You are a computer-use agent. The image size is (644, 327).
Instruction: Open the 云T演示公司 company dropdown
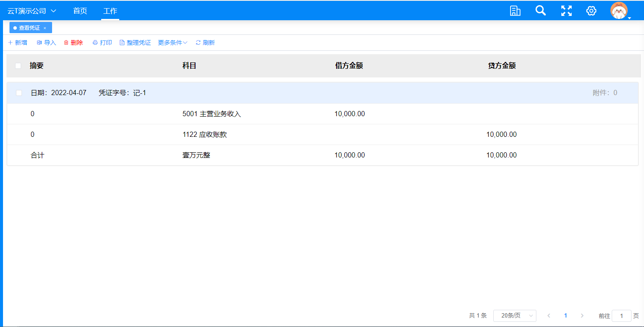pyautogui.click(x=32, y=11)
